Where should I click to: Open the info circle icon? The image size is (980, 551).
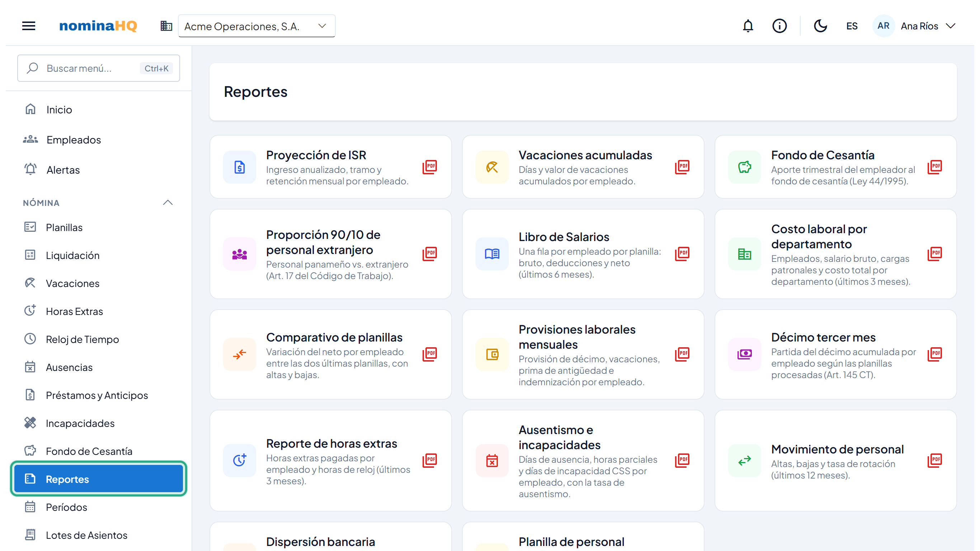(779, 26)
